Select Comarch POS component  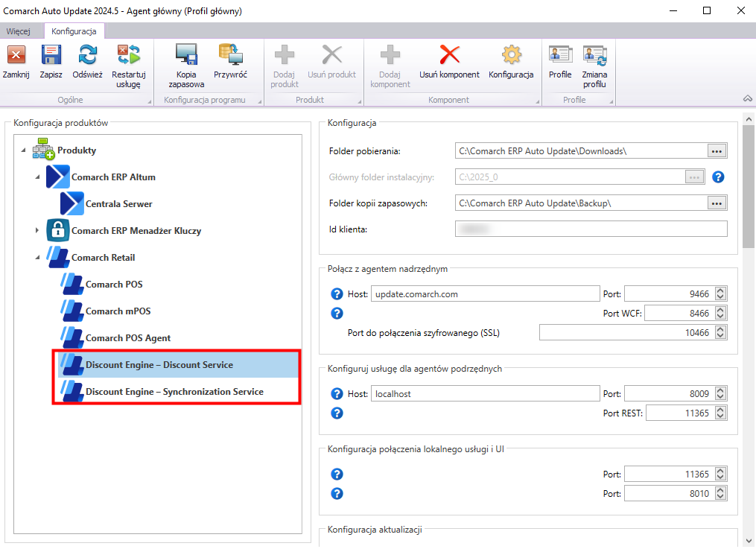tap(114, 285)
